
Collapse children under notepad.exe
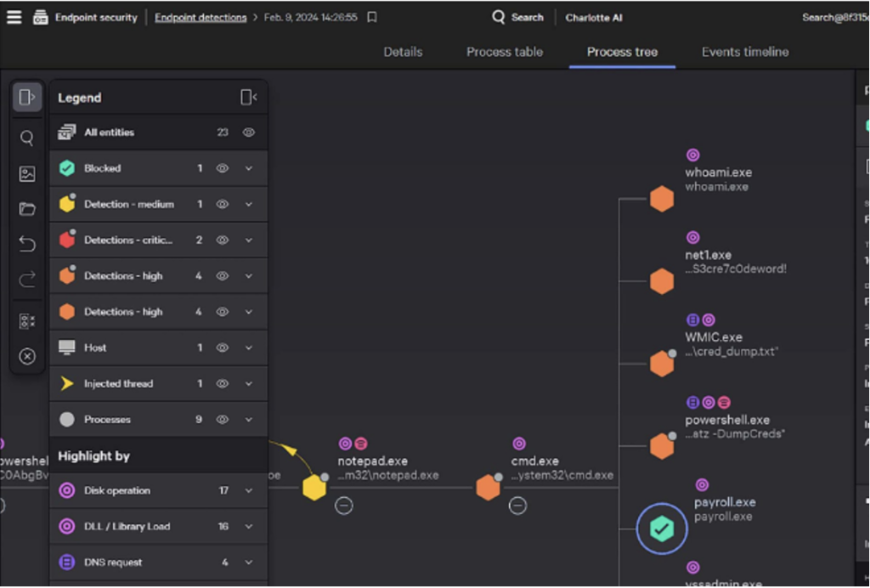pos(344,506)
